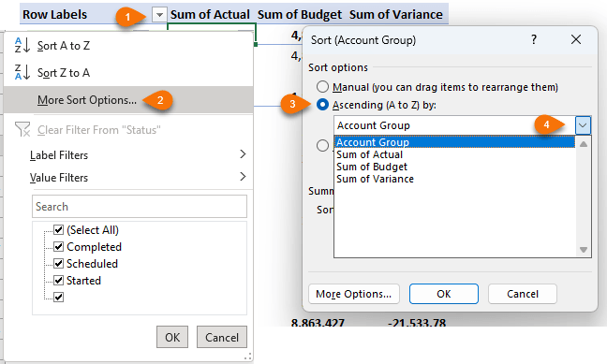The width and height of the screenshot is (607, 364).
Task: Click the Help question mark in Sort dialog
Action: tap(534, 39)
